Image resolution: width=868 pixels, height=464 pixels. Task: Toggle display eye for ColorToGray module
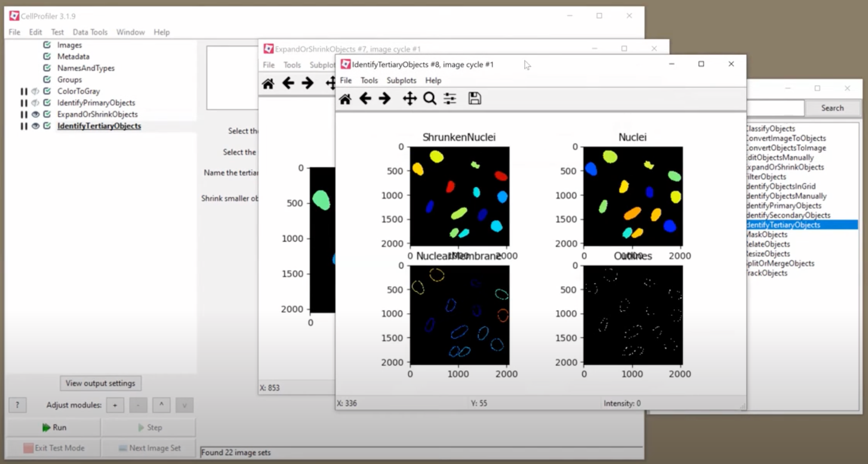[35, 91]
